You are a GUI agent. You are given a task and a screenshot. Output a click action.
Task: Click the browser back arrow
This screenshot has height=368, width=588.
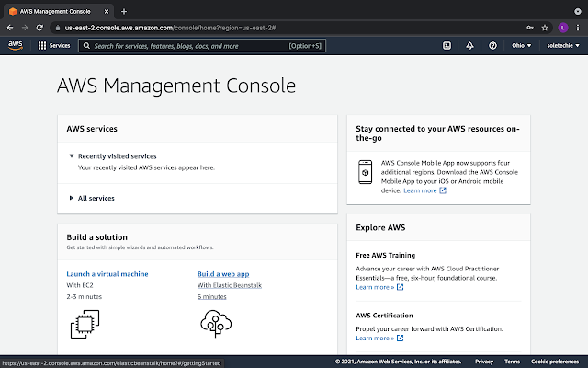[x=10, y=28]
